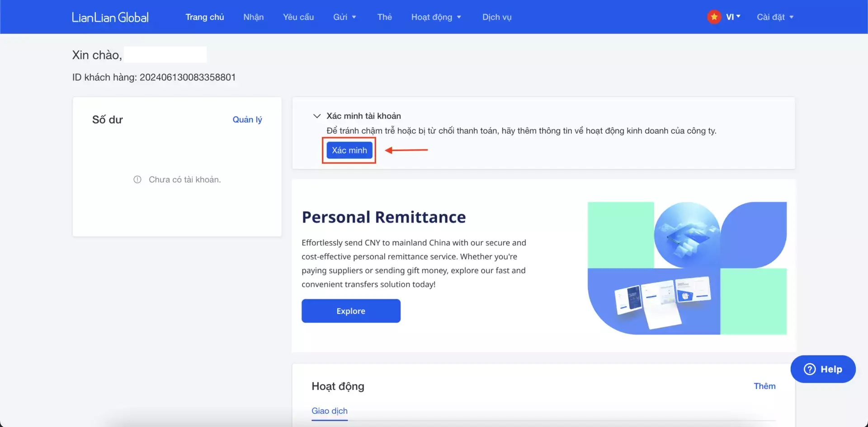868x427 pixels.
Task: Select Yêu cầu in the navigation bar
Action: click(298, 17)
